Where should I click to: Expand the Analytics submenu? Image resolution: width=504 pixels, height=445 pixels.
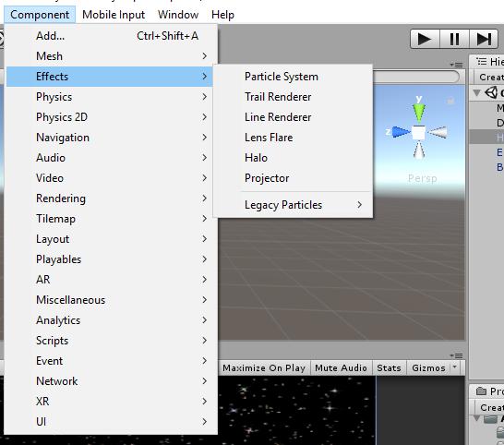pyautogui.click(x=109, y=320)
